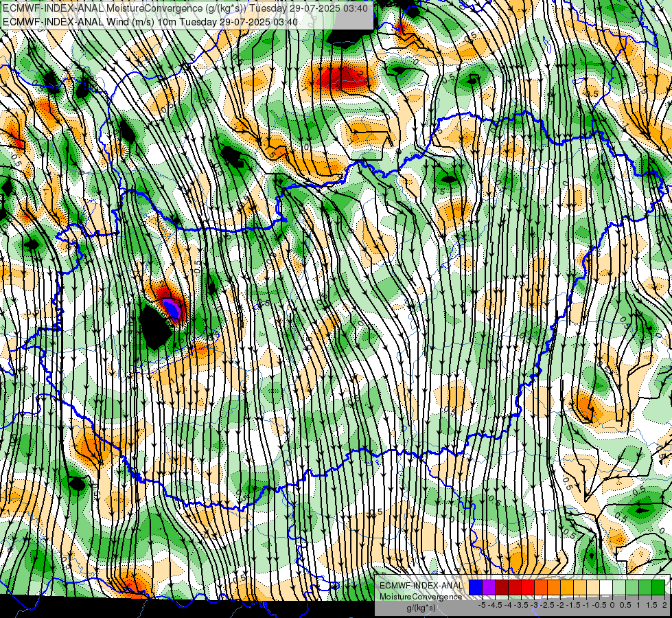Click the '-1.5' legend tick label
Screen dimensions: 672x618
click(x=573, y=605)
